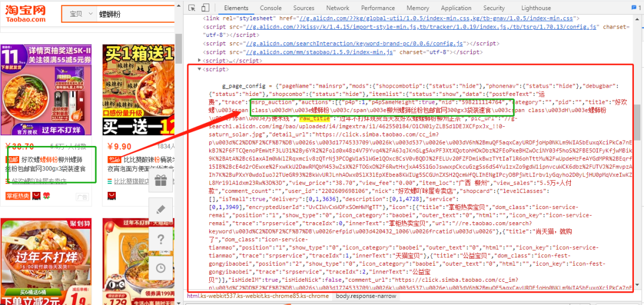644x305 pixels.
Task: Open the clock history icon in sidebar
Action: tap(160, 267)
